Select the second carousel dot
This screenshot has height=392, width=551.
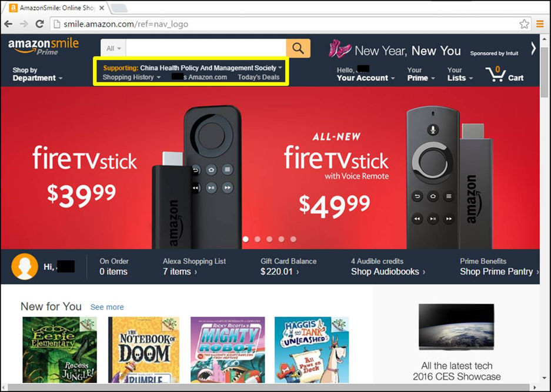coord(258,239)
